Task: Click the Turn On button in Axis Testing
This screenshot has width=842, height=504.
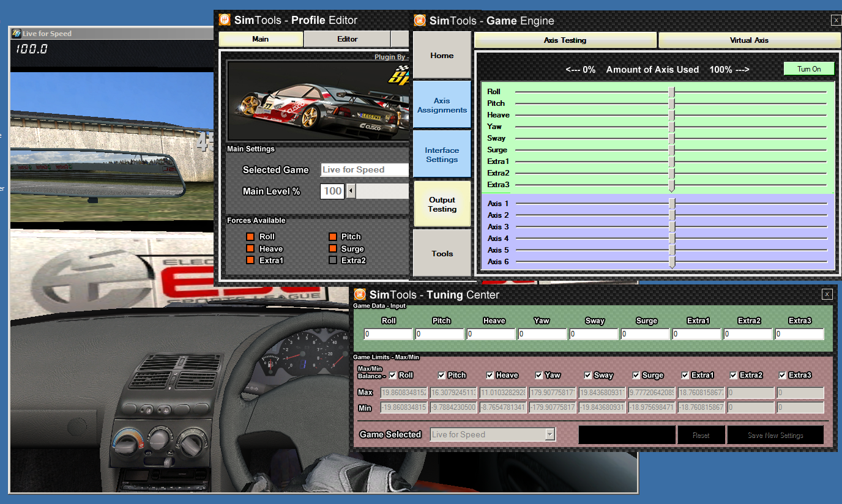Action: tap(809, 69)
